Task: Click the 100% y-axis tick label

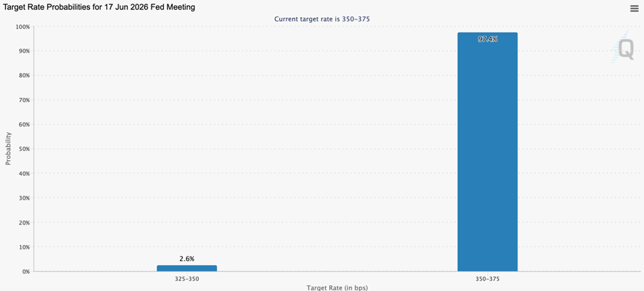Action: pyautogui.click(x=22, y=27)
